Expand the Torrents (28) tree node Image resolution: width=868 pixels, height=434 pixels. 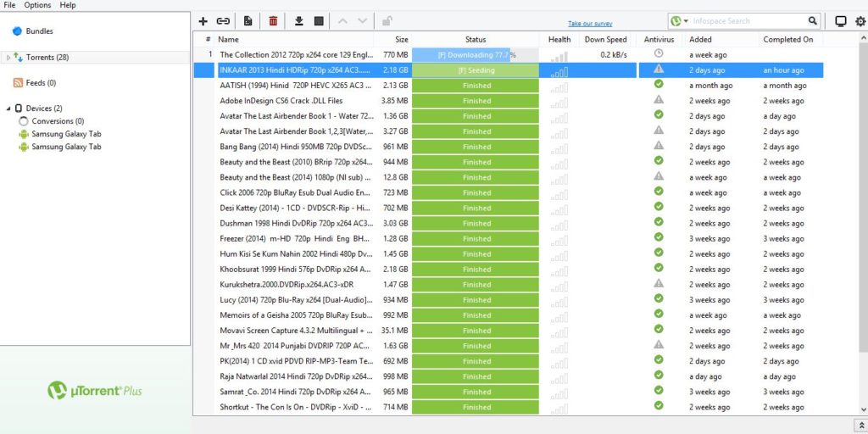[x=8, y=58]
